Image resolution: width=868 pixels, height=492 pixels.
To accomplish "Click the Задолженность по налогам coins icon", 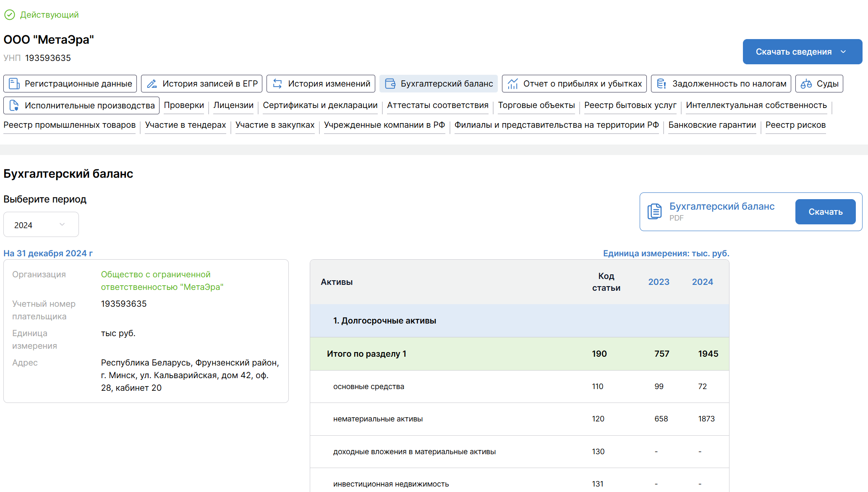I will (x=661, y=84).
